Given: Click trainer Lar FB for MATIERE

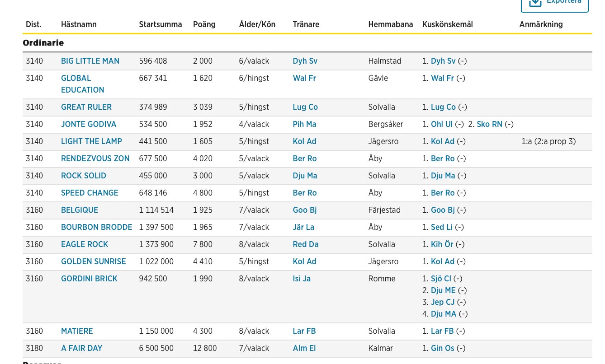Looking at the screenshot, I should pyautogui.click(x=304, y=331).
